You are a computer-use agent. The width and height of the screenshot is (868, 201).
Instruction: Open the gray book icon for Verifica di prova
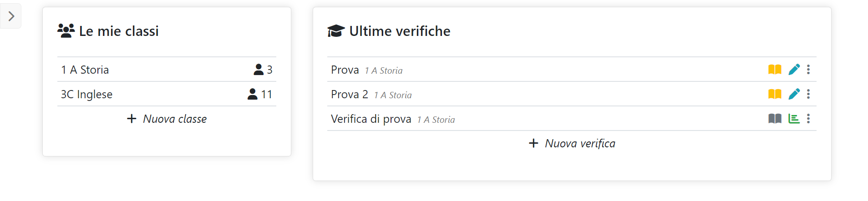(775, 119)
